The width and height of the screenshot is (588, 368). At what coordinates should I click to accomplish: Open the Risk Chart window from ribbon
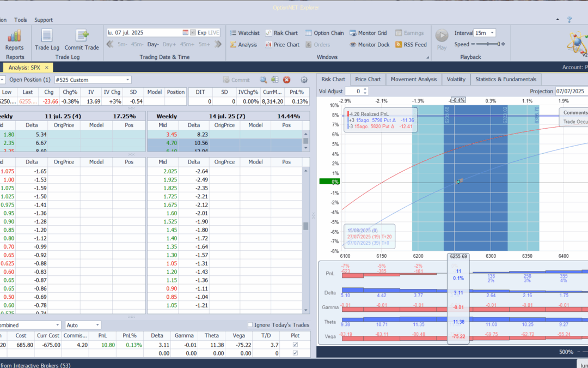point(281,33)
